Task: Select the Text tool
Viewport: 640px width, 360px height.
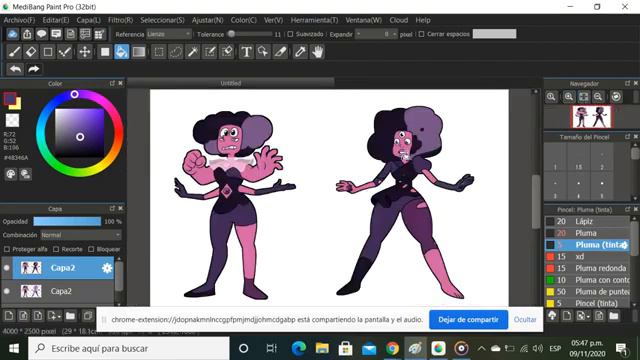Action: 246,52
